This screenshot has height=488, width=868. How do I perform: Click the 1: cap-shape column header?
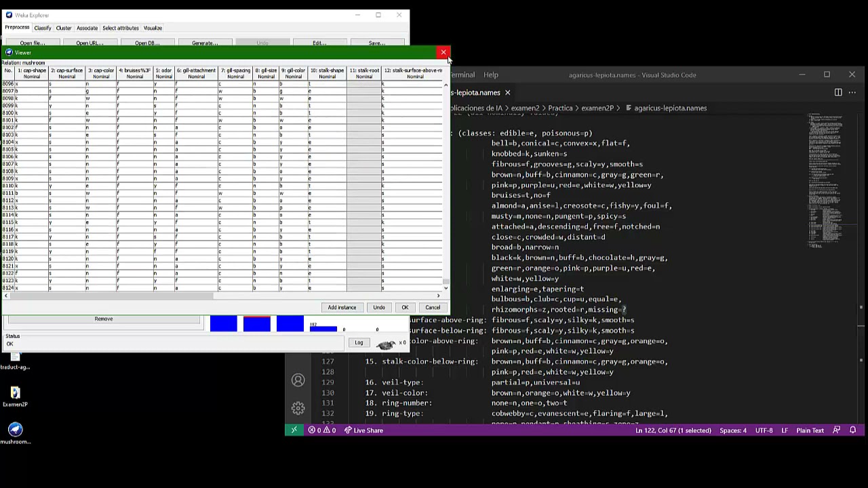click(32, 73)
